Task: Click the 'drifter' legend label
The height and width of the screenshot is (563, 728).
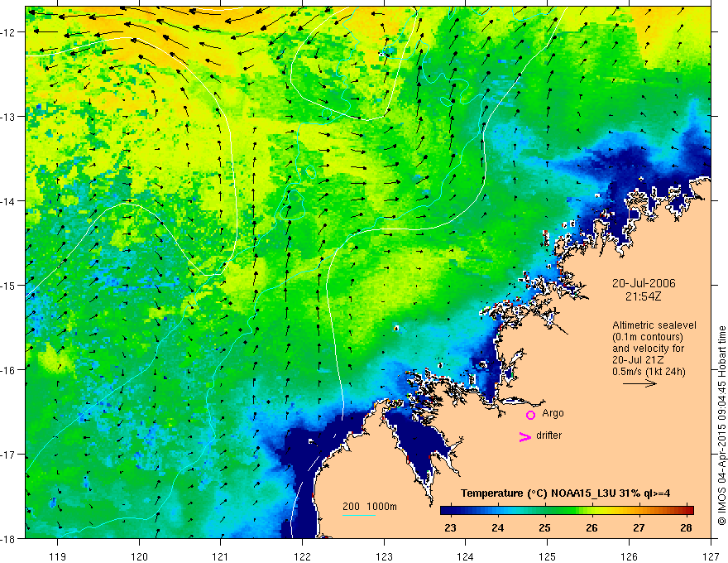Action: [x=548, y=435]
